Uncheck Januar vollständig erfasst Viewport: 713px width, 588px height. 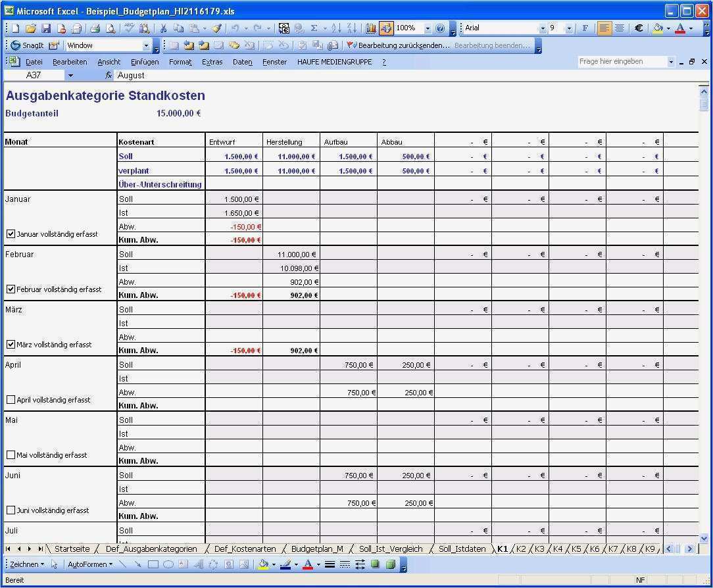[11, 234]
